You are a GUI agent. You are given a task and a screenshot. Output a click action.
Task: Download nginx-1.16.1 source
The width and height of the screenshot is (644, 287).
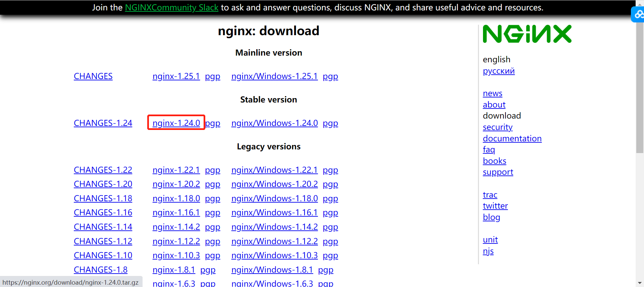176,213
